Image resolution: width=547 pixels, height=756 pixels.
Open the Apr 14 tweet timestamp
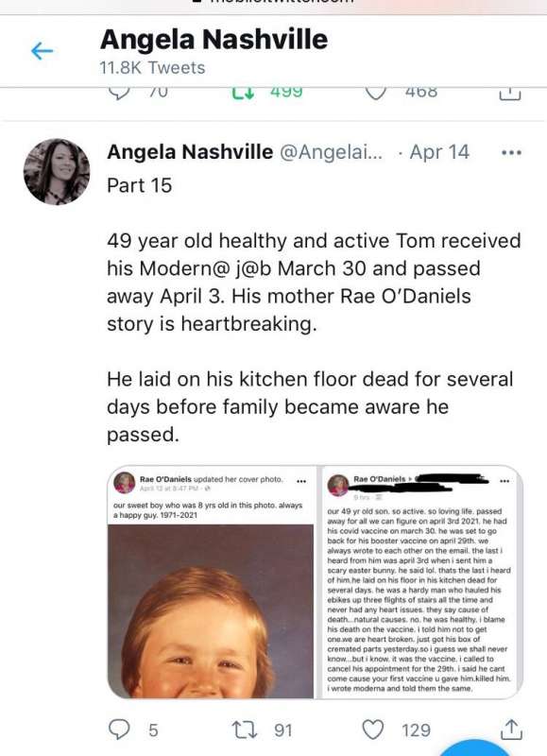point(439,152)
